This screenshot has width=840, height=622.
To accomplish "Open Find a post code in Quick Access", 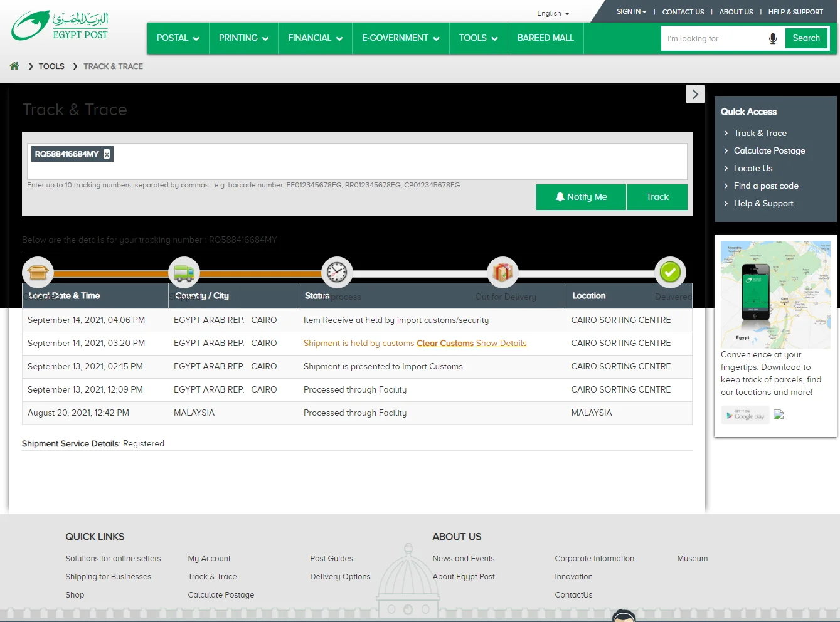I will tap(766, 186).
